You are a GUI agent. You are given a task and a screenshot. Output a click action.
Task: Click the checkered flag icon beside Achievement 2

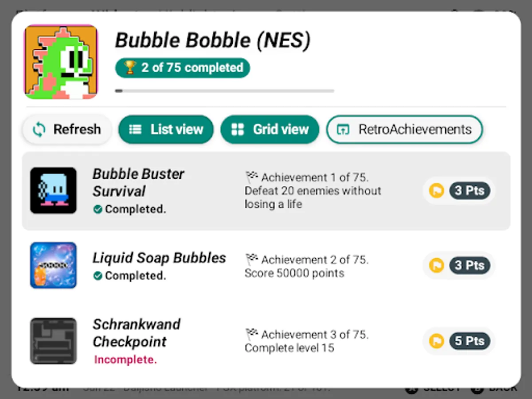tap(251, 258)
